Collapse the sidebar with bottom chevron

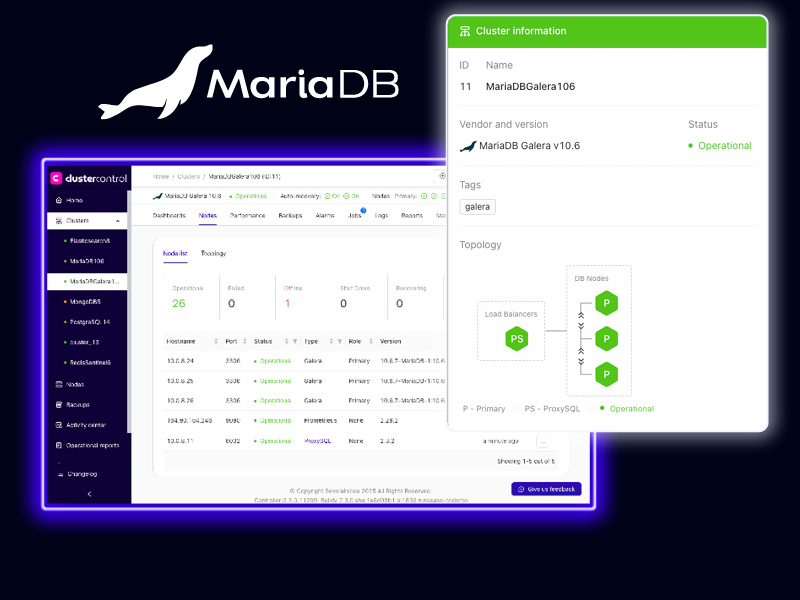point(89,494)
